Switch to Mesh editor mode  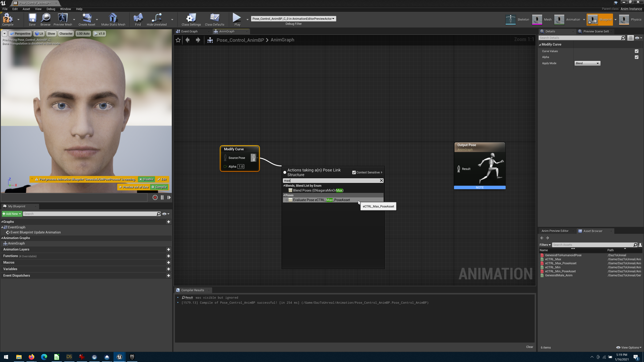click(542, 19)
